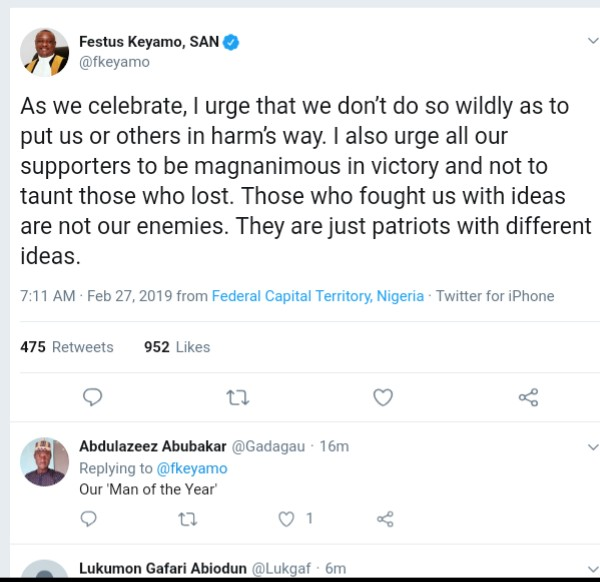
Task: Share Abdulazeez Abubakar's reply
Action: 385,518
